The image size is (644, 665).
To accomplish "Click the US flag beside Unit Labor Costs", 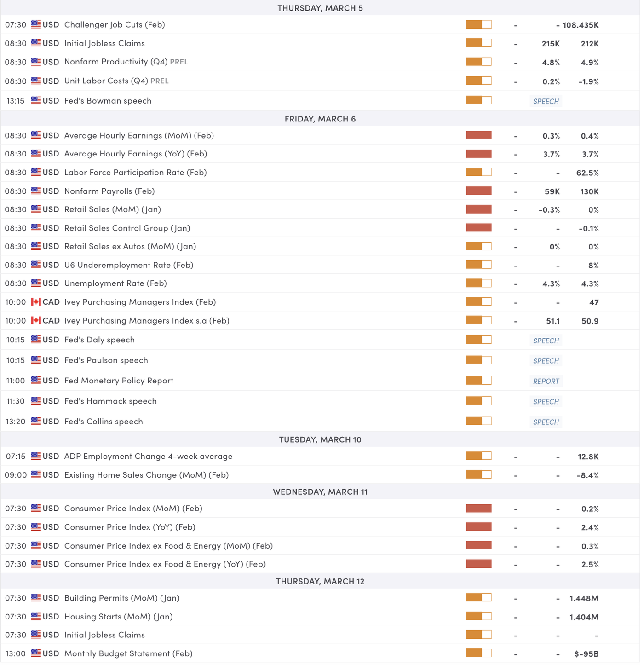I will [36, 81].
